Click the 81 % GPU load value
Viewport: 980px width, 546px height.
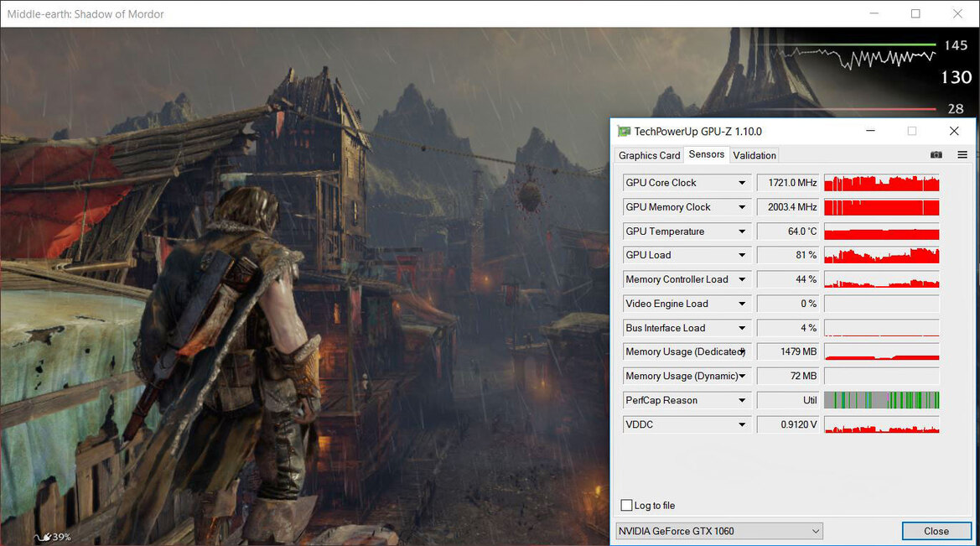pos(787,255)
